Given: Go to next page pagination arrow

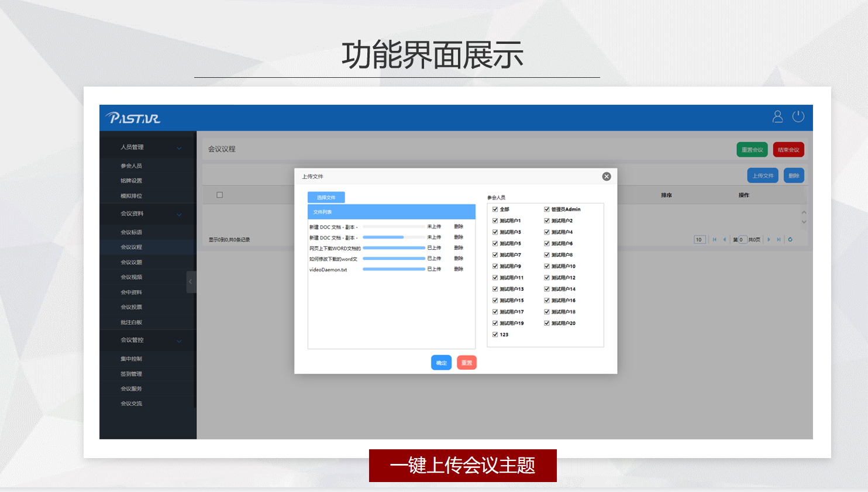Looking at the screenshot, I should [x=769, y=239].
